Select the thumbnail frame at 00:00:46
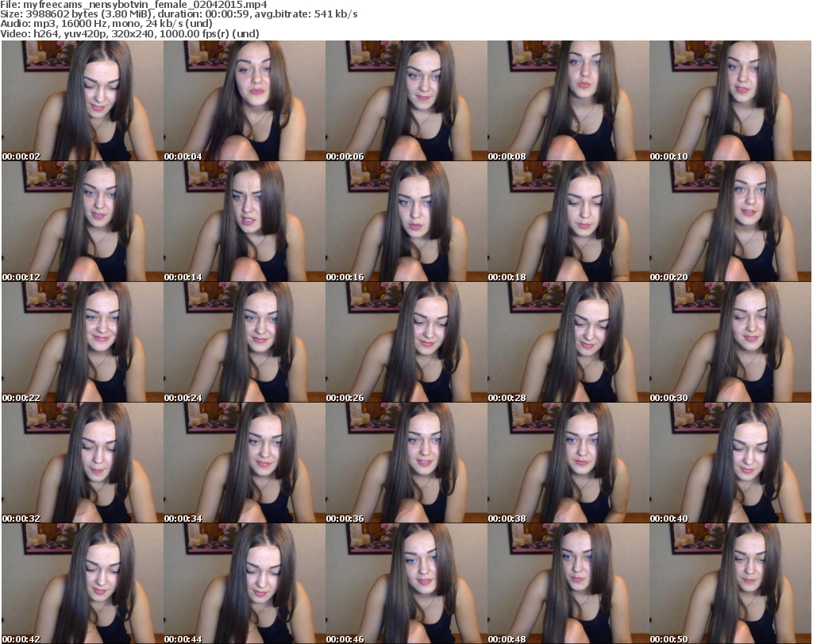 (x=406, y=584)
